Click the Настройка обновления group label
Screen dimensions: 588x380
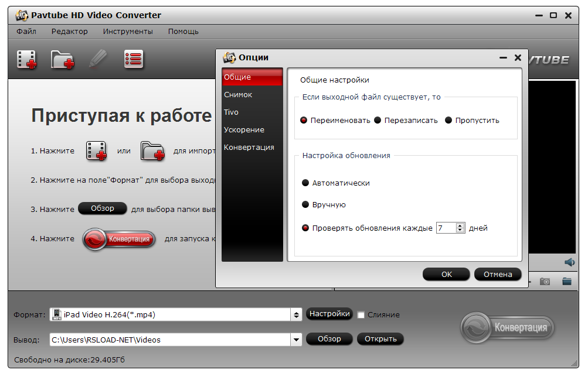[346, 155]
